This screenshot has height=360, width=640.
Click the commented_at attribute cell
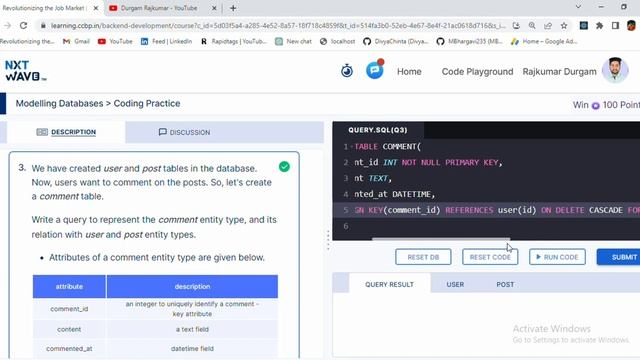[x=69, y=349]
